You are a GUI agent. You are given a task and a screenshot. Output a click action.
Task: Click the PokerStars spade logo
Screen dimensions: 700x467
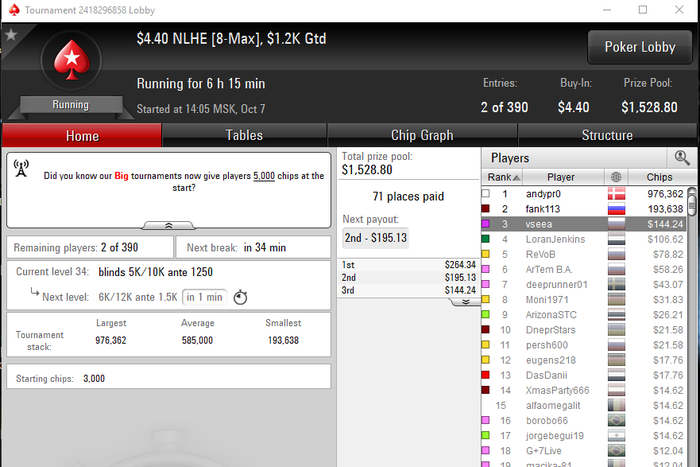click(71, 60)
